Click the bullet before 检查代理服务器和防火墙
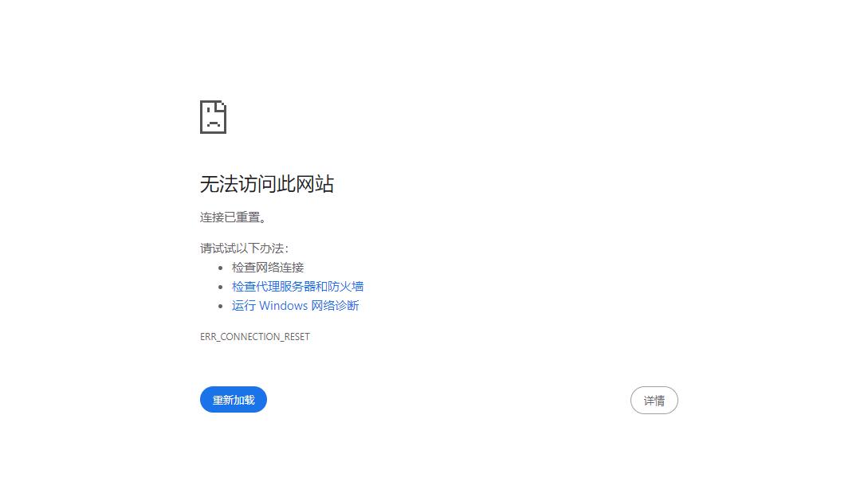Viewport: 868px width, 501px height. click(220, 287)
